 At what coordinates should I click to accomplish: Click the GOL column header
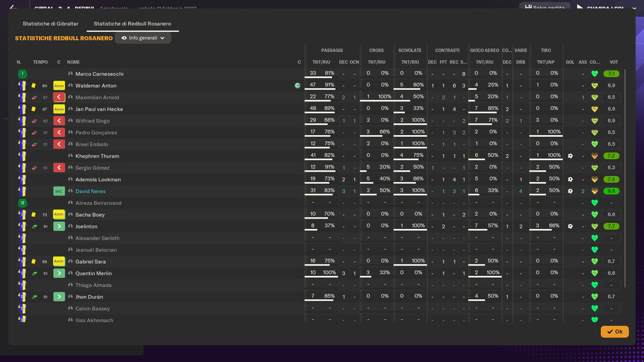coord(570,62)
